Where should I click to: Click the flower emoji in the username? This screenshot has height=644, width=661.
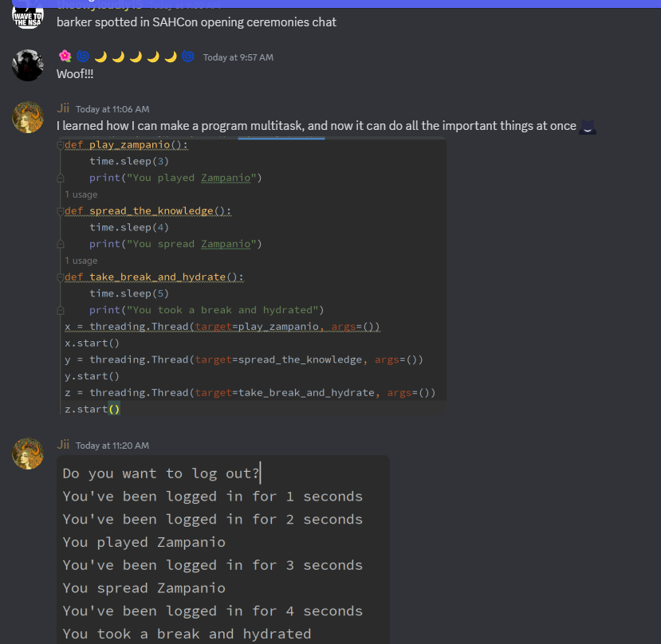click(x=65, y=57)
